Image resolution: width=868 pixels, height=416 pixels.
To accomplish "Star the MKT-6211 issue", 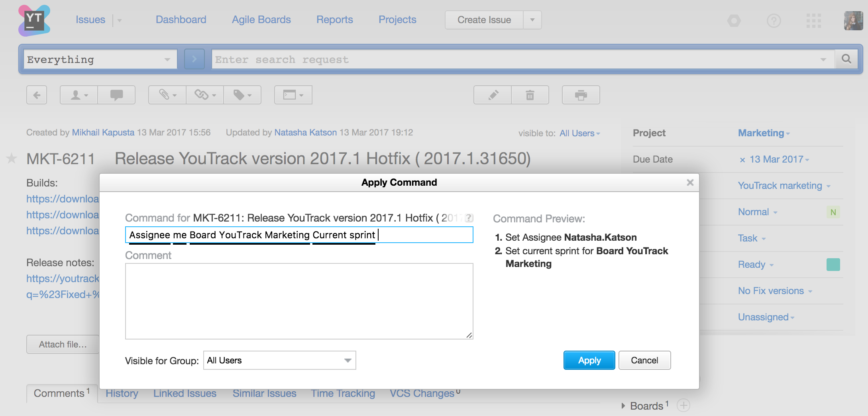I will tap(12, 159).
